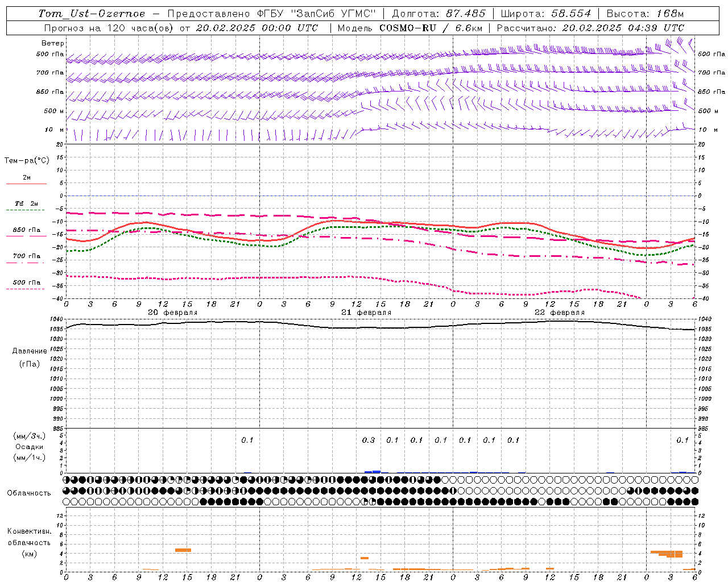
Task: Click the Модель COSMO-RU / 6.6км label
Action: point(410,28)
